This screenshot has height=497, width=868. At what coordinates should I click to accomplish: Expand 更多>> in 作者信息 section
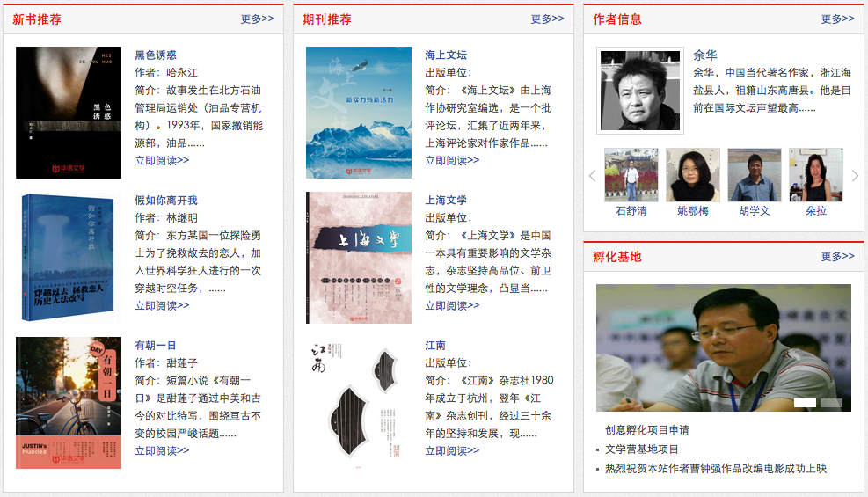[837, 18]
